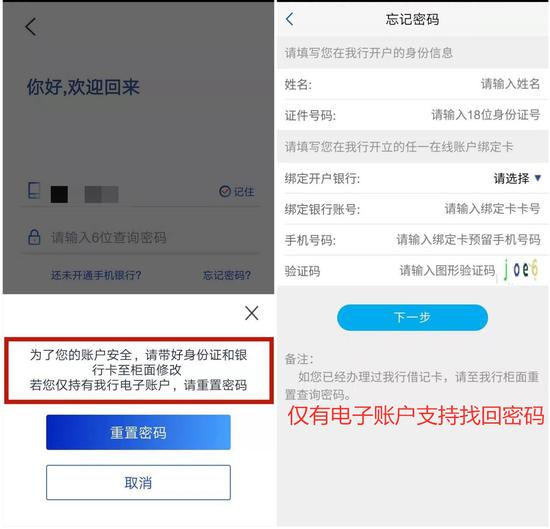This screenshot has height=529, width=550.
Task: Tap the lock icon in password row
Action: [x=34, y=237]
